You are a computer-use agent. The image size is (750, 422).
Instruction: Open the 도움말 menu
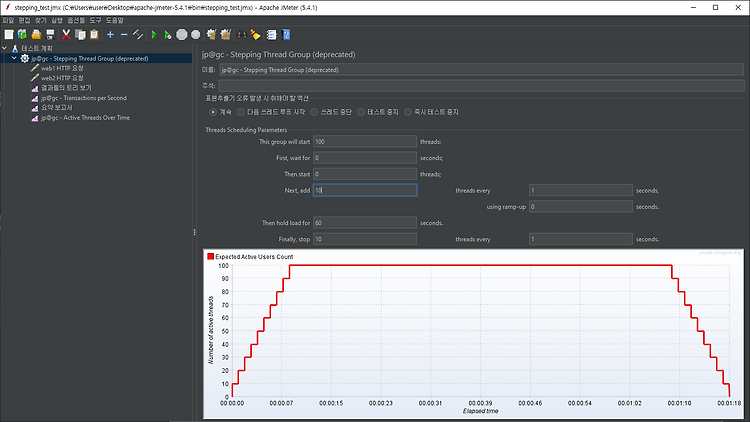114,21
